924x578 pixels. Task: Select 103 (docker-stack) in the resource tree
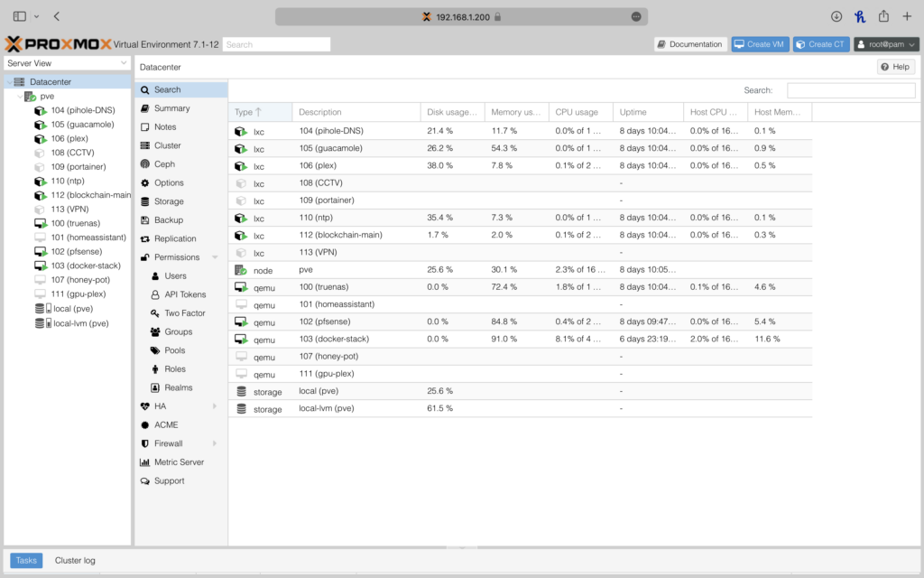pos(86,266)
